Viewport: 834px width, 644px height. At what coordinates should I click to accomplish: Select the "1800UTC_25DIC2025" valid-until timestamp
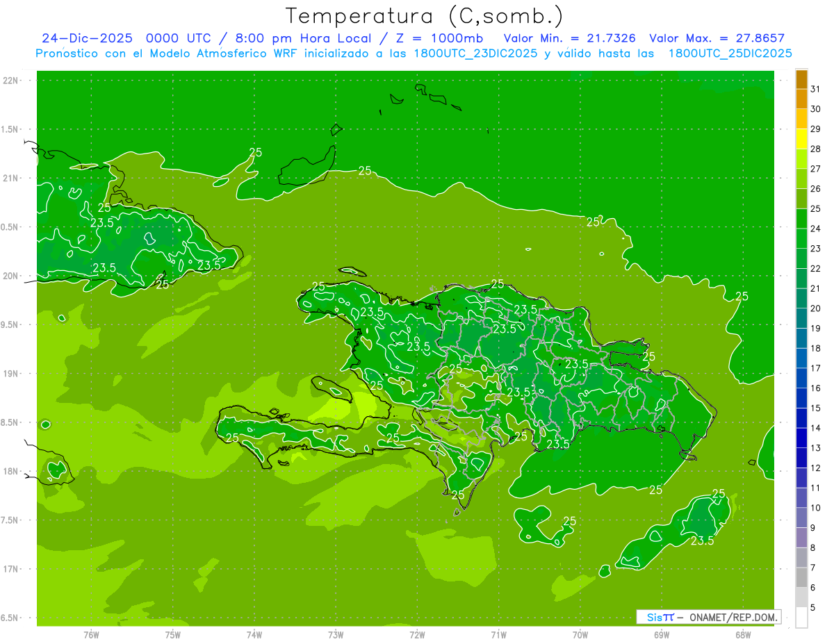730,53
